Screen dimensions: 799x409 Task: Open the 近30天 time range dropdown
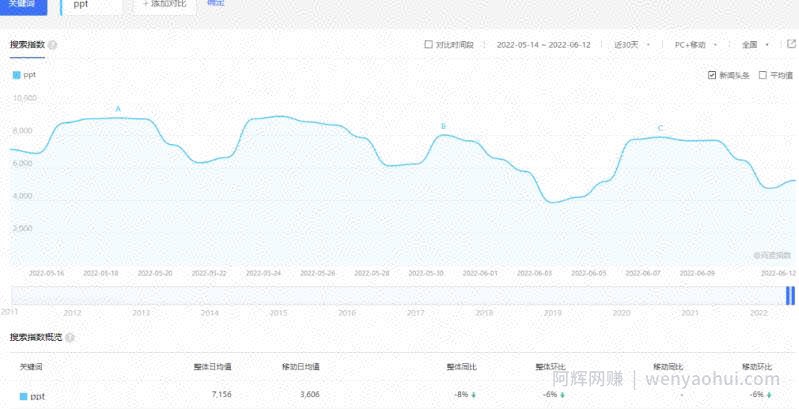coord(632,44)
